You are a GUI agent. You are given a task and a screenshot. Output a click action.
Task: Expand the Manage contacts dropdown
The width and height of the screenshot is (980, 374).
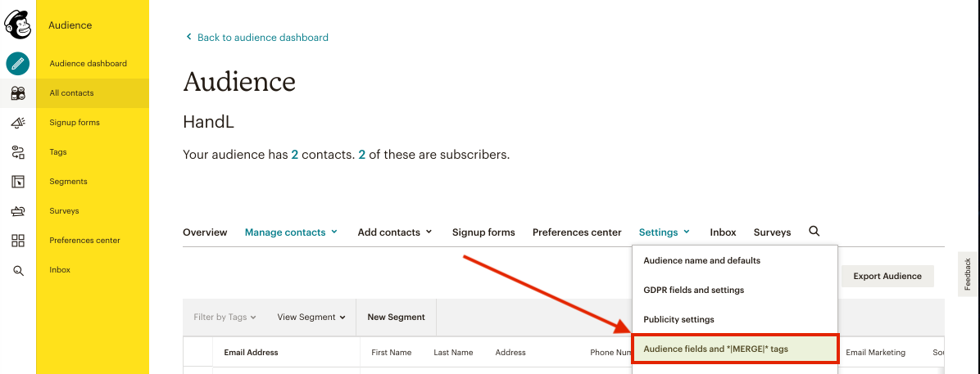click(x=291, y=232)
